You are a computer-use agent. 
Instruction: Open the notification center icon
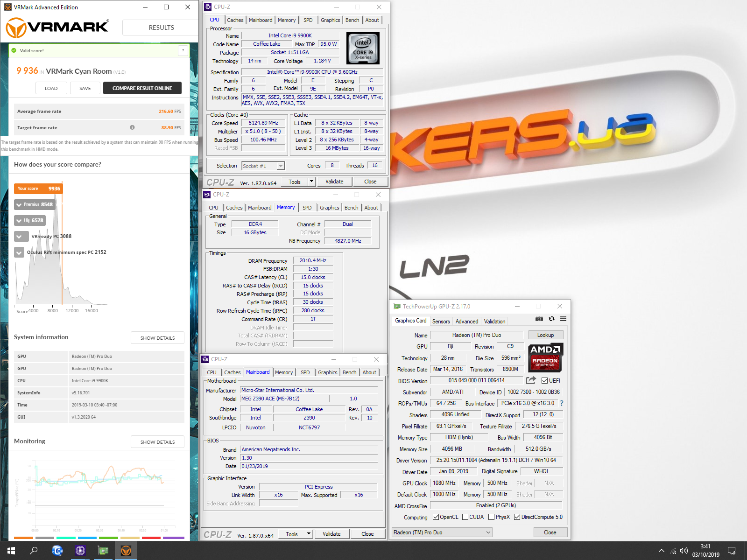tap(732, 551)
